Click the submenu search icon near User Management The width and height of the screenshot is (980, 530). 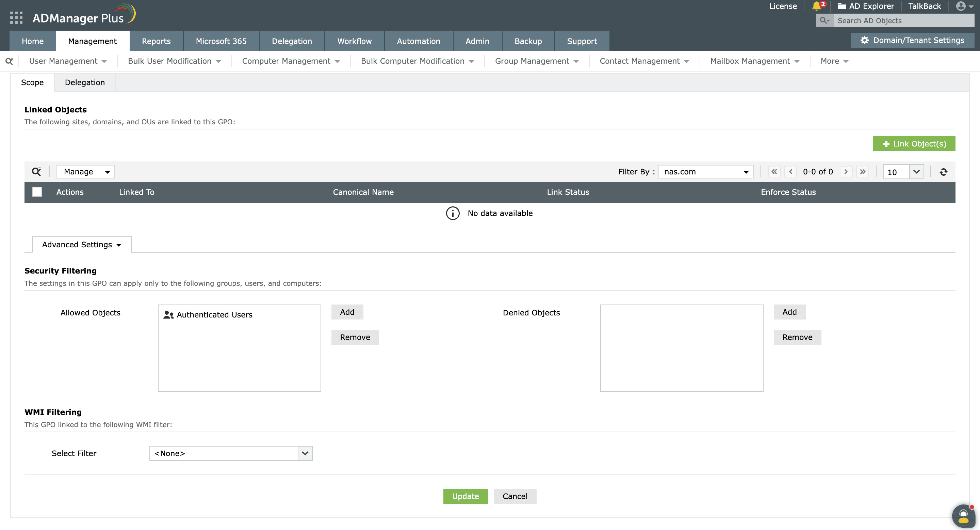(9, 61)
